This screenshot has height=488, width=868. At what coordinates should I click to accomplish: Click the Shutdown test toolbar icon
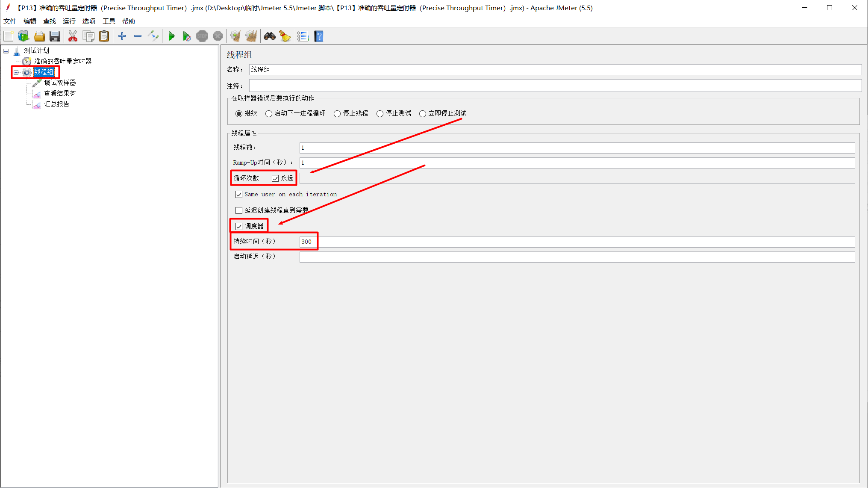[218, 36]
